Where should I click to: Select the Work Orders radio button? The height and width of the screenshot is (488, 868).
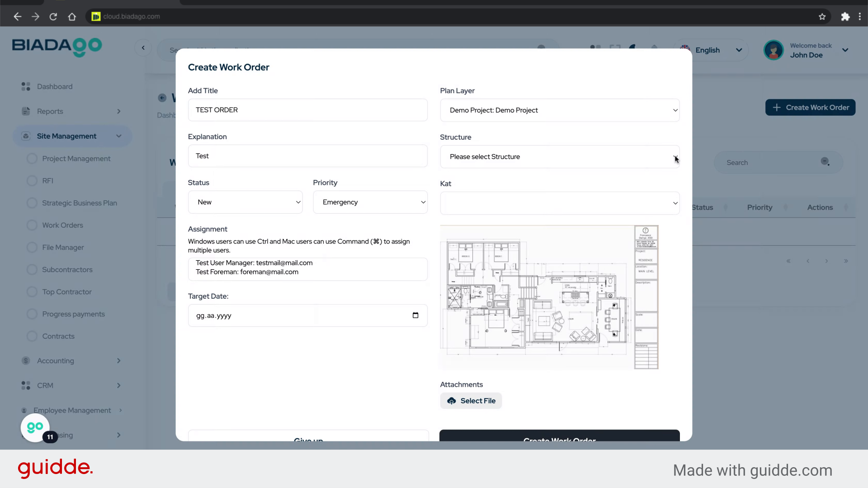click(32, 225)
